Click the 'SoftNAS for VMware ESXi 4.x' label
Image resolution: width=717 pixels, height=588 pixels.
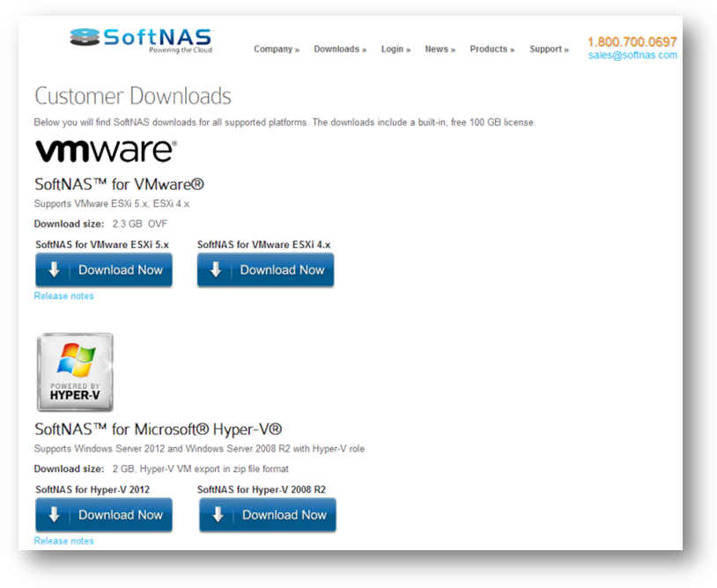click(264, 245)
